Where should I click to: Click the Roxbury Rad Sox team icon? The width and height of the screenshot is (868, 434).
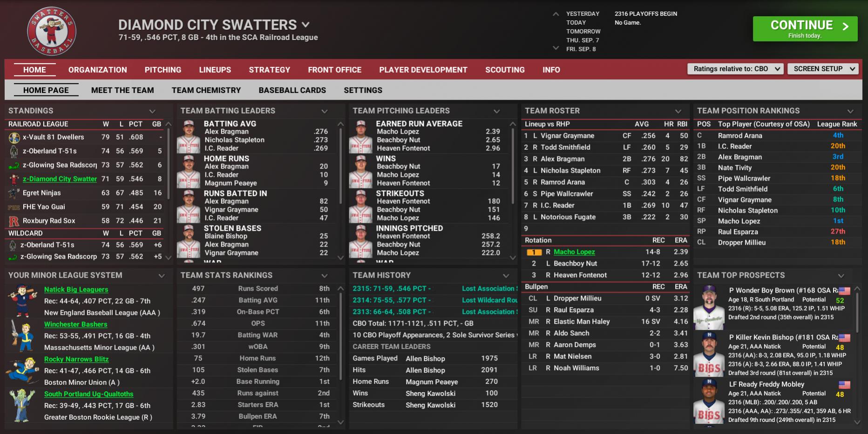pyautogui.click(x=14, y=221)
